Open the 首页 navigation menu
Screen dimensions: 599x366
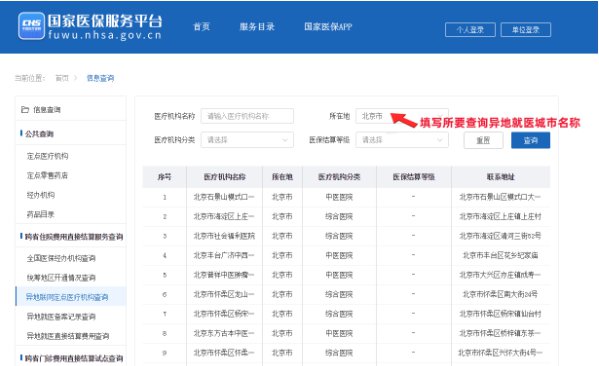point(201,27)
